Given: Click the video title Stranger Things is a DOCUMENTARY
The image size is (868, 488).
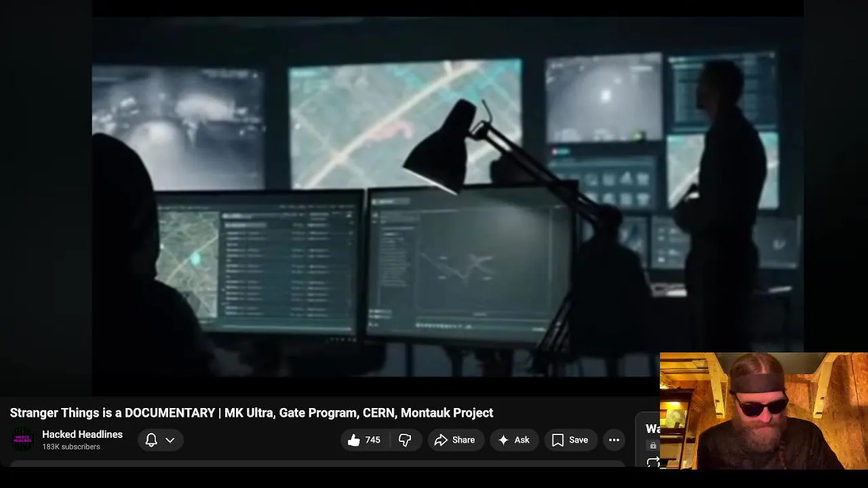Looking at the screenshot, I should [252, 413].
